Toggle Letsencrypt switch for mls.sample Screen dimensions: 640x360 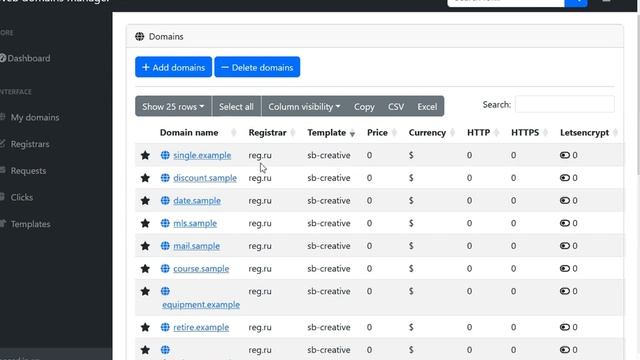(x=565, y=223)
